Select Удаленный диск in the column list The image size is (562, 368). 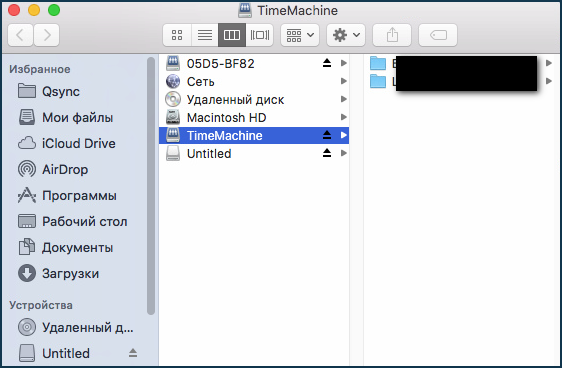pos(254,100)
